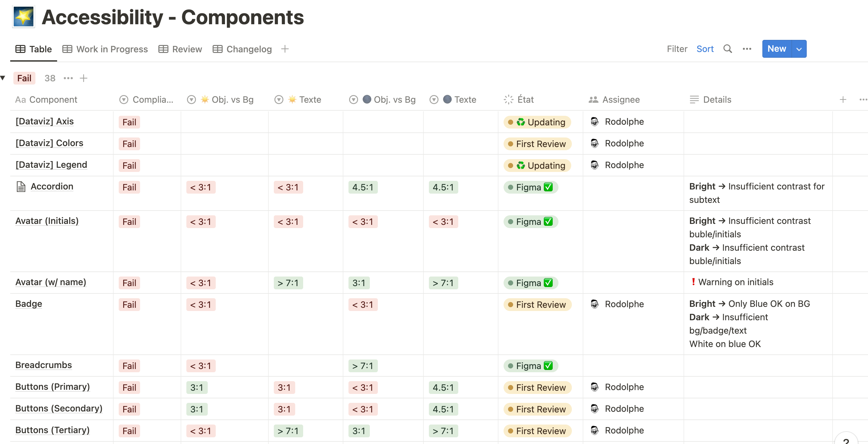This screenshot has width=868, height=444.
Task: Click the Fail tag in Badge row
Action: pos(129,305)
